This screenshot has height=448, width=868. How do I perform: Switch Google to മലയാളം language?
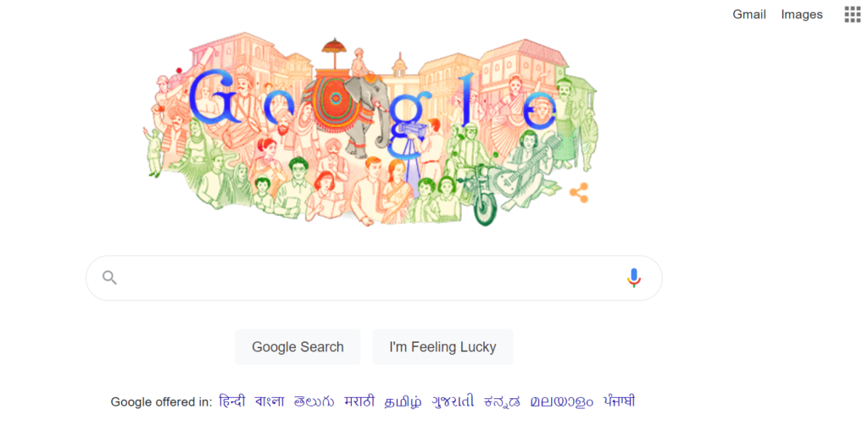pos(561,401)
